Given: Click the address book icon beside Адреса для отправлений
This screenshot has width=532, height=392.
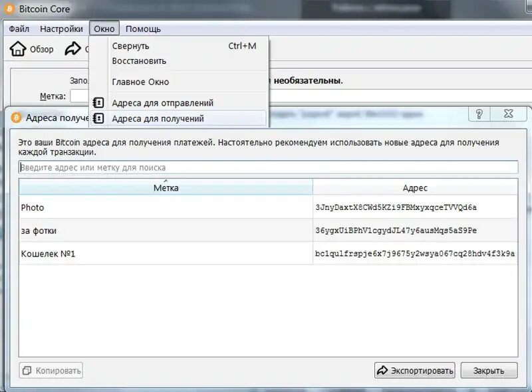Looking at the screenshot, I should (98, 103).
